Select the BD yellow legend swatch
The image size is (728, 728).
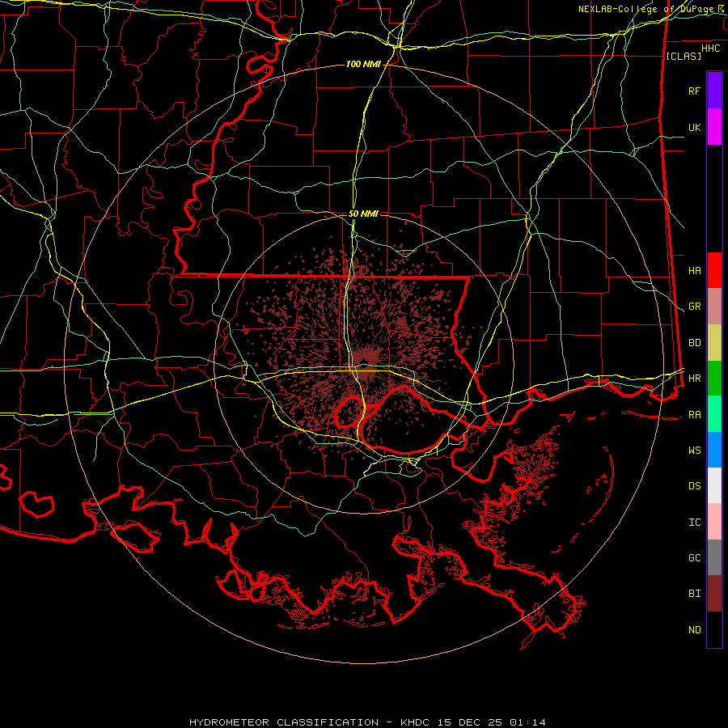tap(714, 342)
